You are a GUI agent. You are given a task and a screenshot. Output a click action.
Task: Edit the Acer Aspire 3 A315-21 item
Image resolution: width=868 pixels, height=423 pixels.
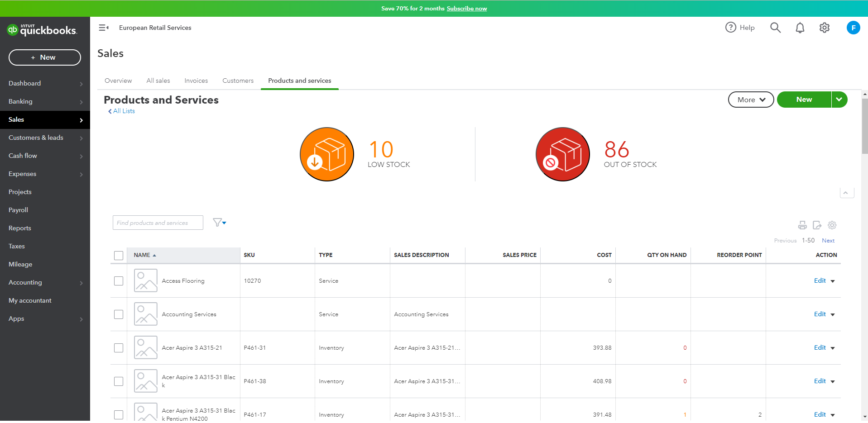tap(820, 347)
